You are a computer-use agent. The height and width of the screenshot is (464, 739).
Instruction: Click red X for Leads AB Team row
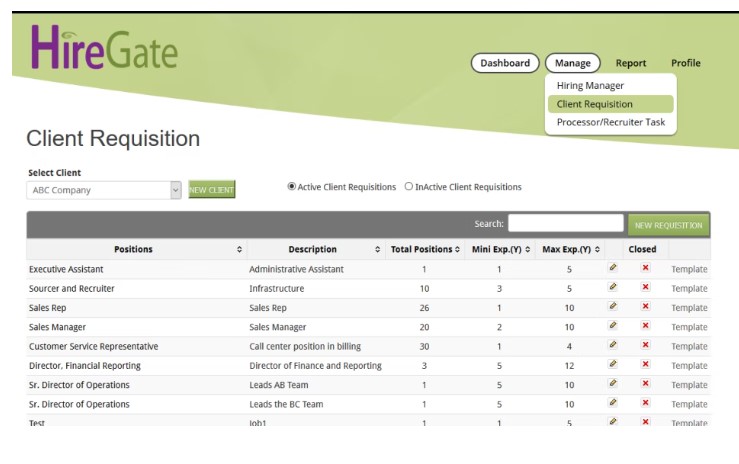[645, 384]
